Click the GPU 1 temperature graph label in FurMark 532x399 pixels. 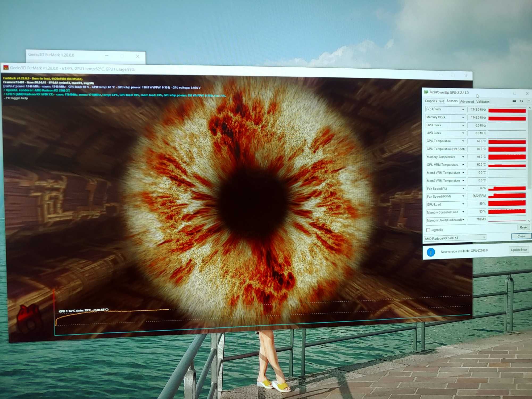84,310
